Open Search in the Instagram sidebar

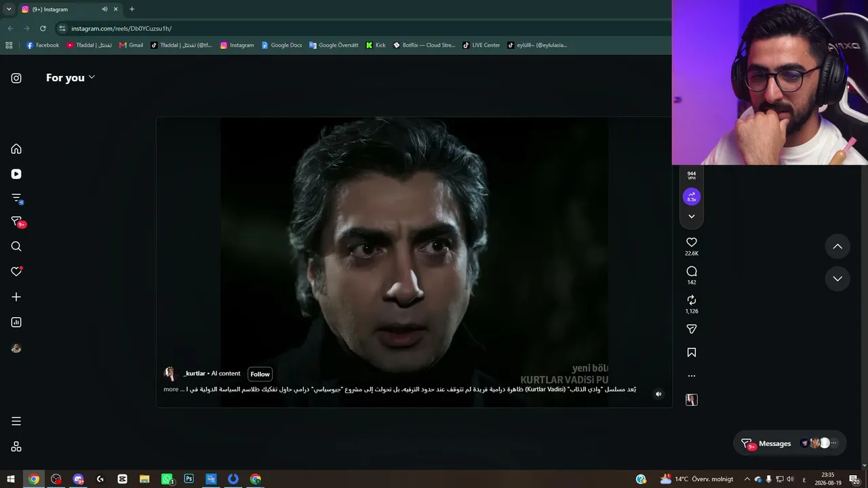16,247
